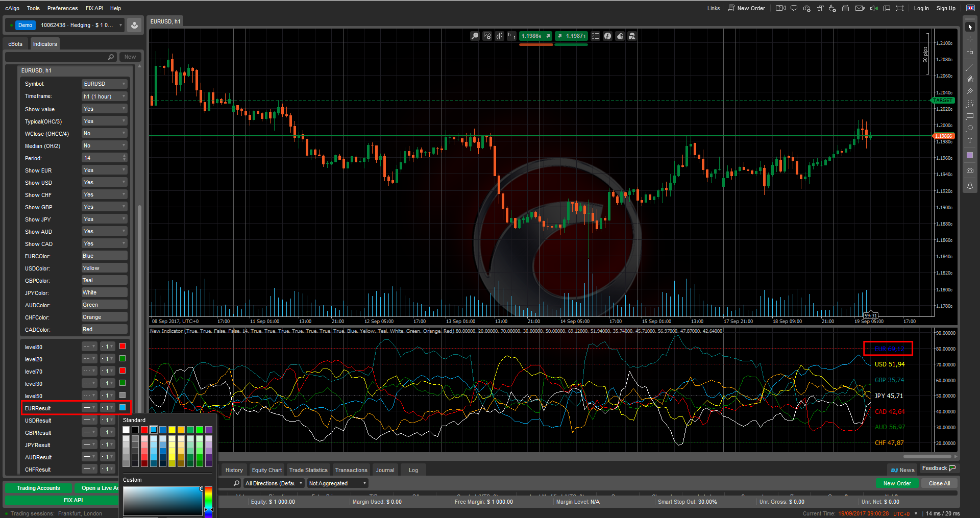Viewport: 980px width, 518px height.
Task: Click the chart zoom magnifier icon
Action: 475,36
